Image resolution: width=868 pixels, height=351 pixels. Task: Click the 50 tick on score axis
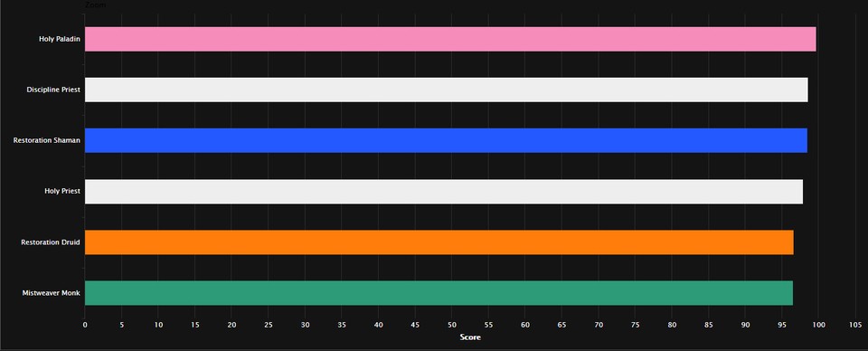452,325
